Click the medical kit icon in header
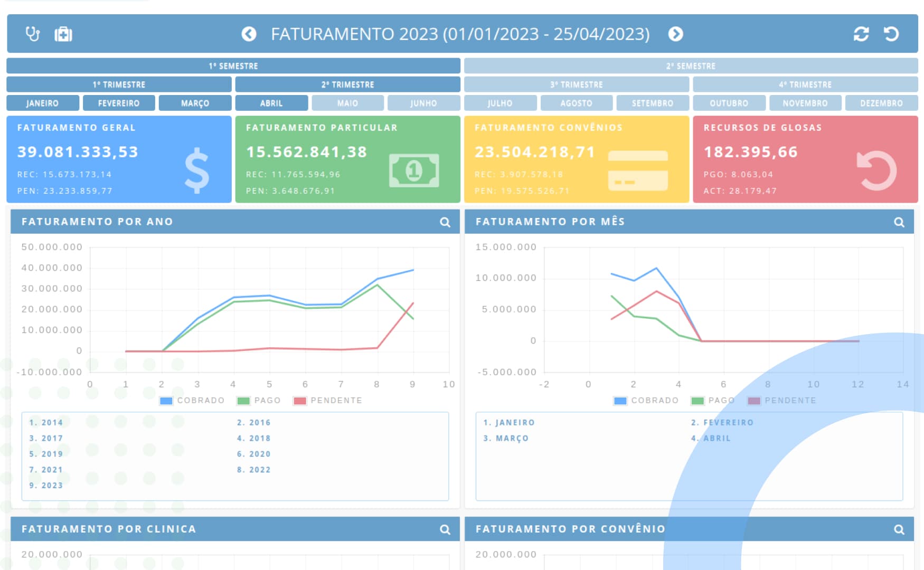Viewport: 924px width, 570px height. [63, 34]
